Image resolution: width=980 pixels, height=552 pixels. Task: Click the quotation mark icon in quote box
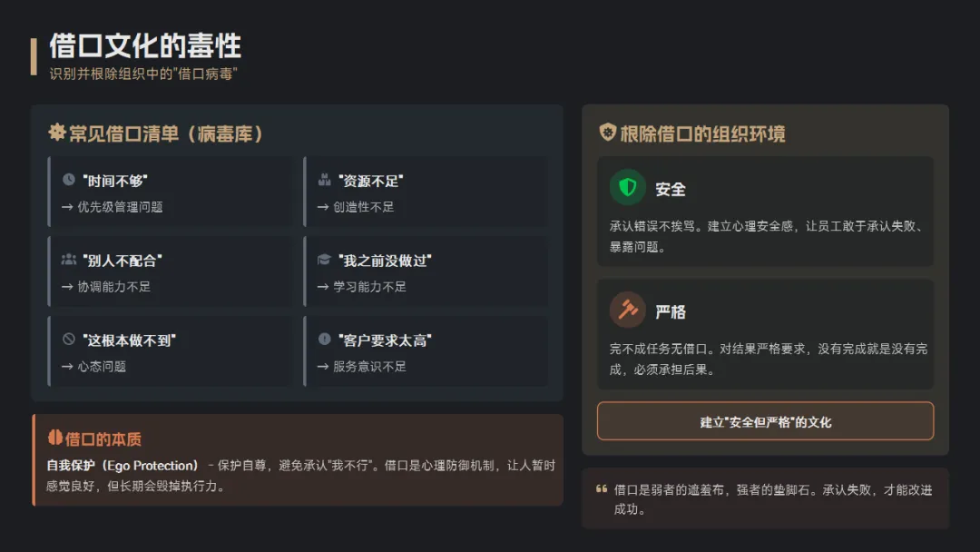point(601,489)
